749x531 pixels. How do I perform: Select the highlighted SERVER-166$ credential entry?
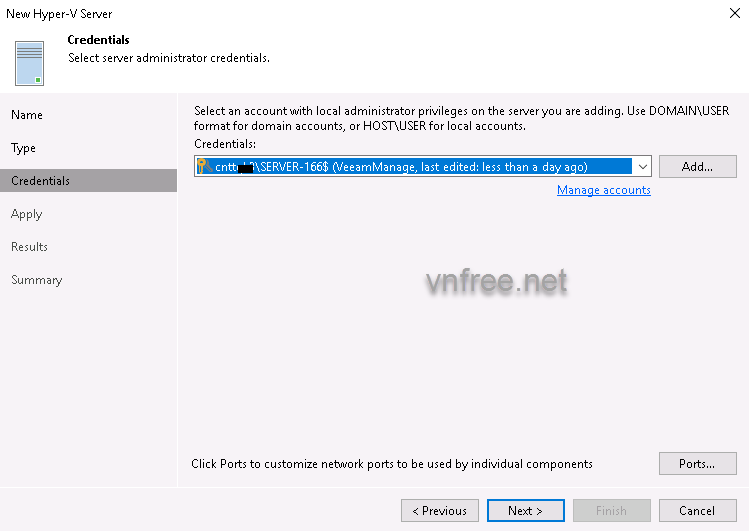click(x=410, y=167)
